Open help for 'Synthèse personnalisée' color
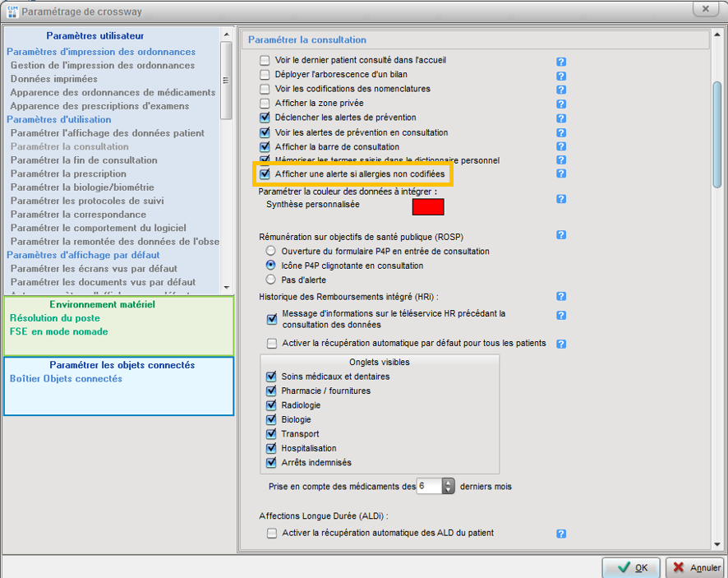The height and width of the screenshot is (578, 728). click(x=561, y=199)
